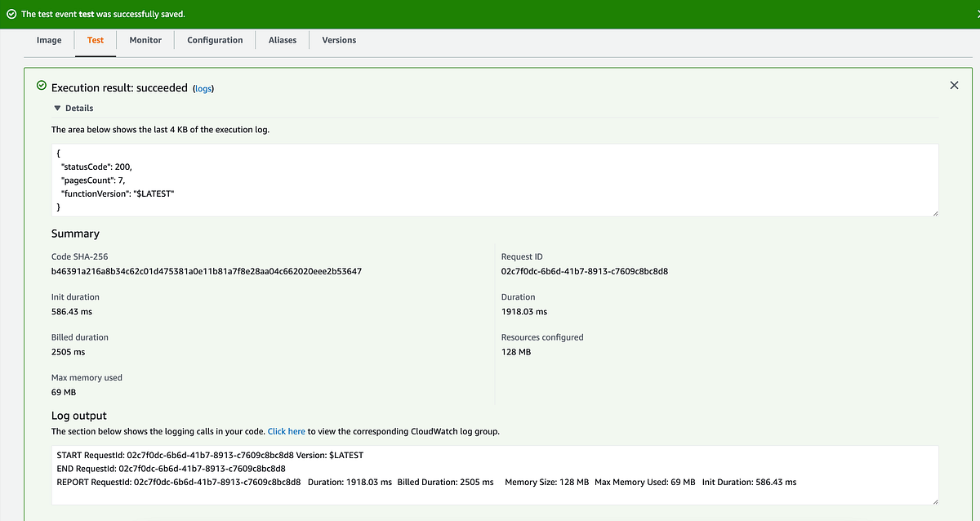The height and width of the screenshot is (521, 980).
Task: Return to the Image tab
Action: click(x=49, y=39)
